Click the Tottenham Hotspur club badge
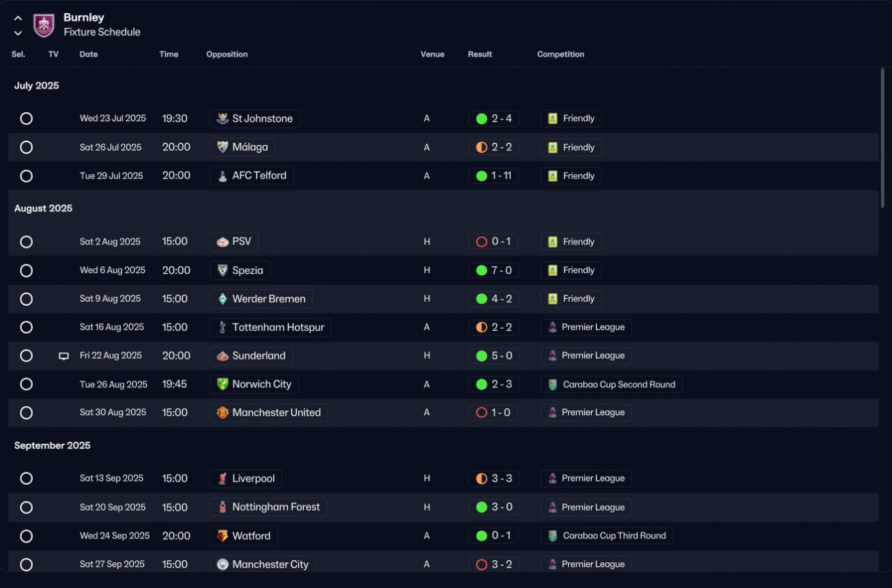The height and width of the screenshot is (588, 892). click(x=222, y=327)
